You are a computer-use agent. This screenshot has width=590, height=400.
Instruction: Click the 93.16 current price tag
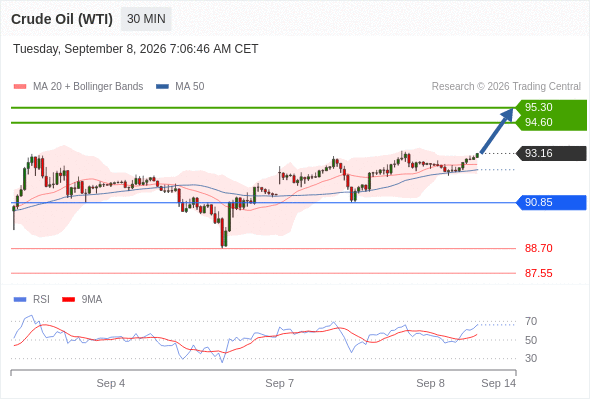click(538, 154)
